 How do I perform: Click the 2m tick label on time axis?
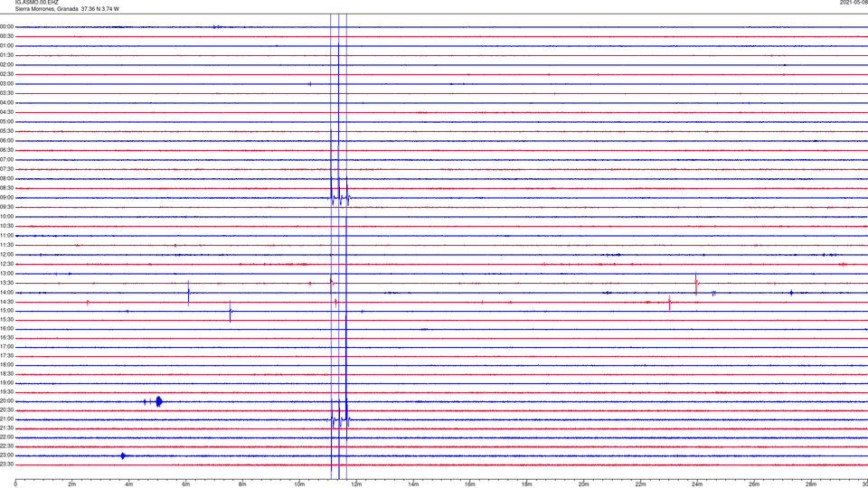pos(72,484)
